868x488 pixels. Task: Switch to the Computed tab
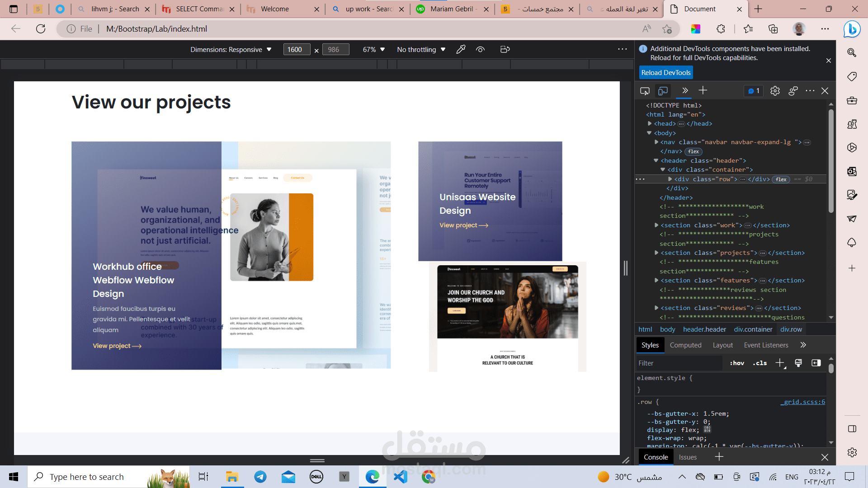[x=685, y=345]
